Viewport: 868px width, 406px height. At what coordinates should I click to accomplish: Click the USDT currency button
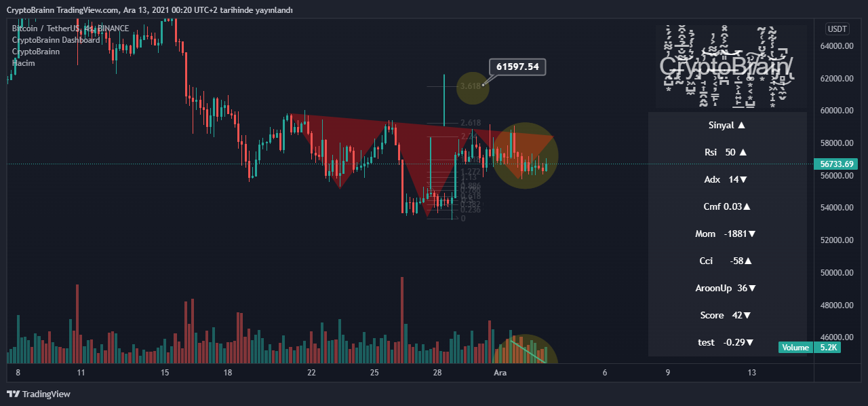coord(837,29)
